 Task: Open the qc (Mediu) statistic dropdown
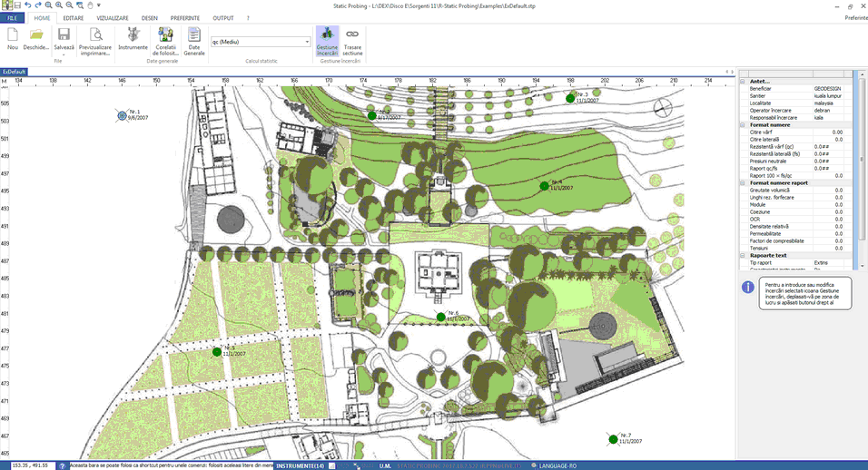tap(261, 42)
